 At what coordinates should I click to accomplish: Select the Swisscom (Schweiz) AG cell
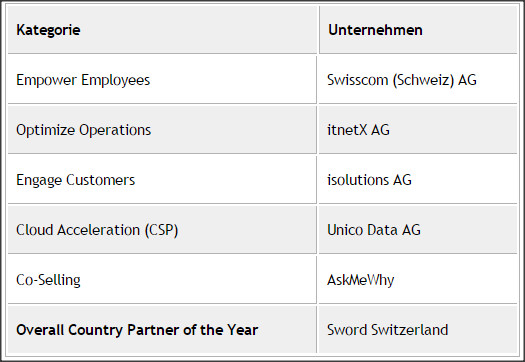pyautogui.click(x=418, y=80)
